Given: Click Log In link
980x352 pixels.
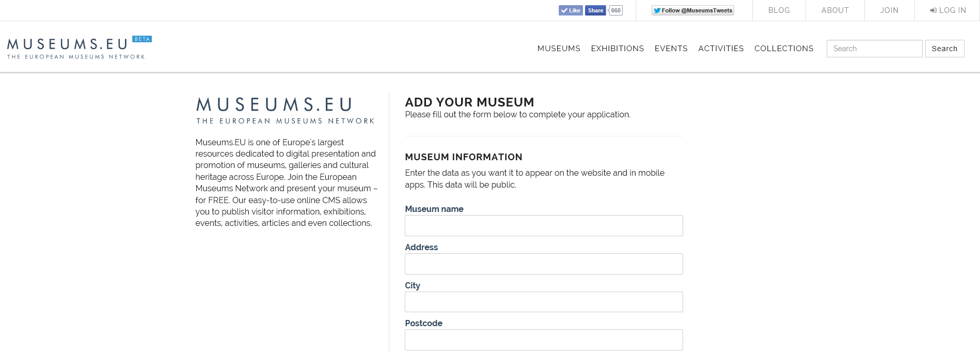Looking at the screenshot, I should tap(947, 10).
